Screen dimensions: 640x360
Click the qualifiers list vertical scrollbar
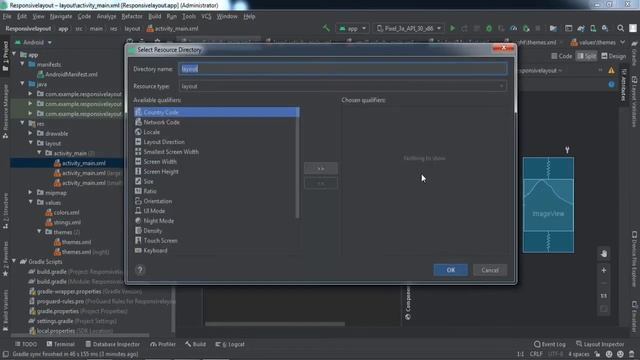(x=297, y=163)
